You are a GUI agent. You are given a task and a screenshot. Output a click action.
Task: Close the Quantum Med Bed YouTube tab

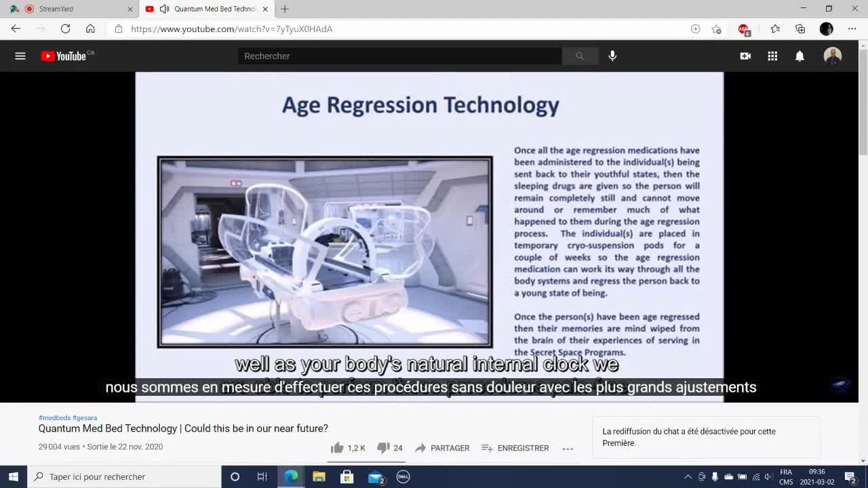tap(265, 9)
